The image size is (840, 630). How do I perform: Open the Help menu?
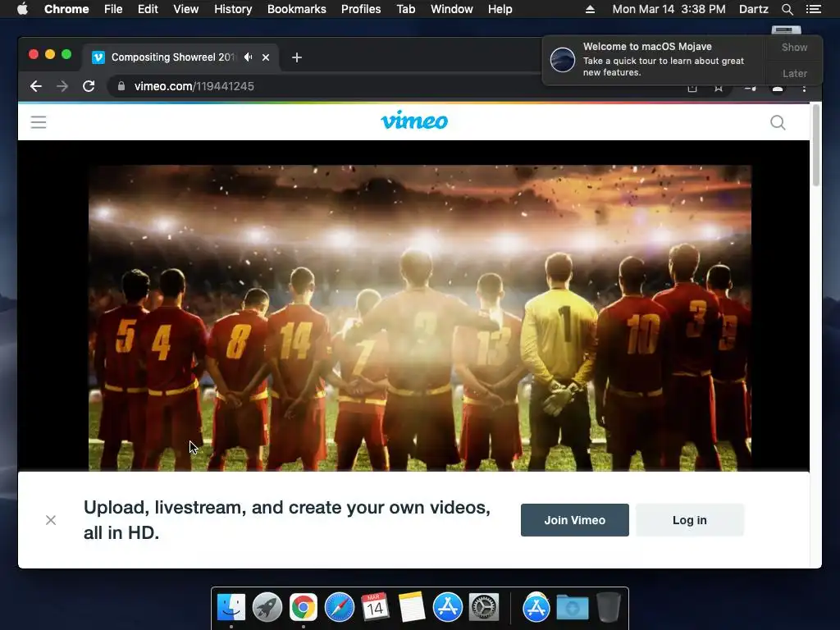[x=500, y=9]
